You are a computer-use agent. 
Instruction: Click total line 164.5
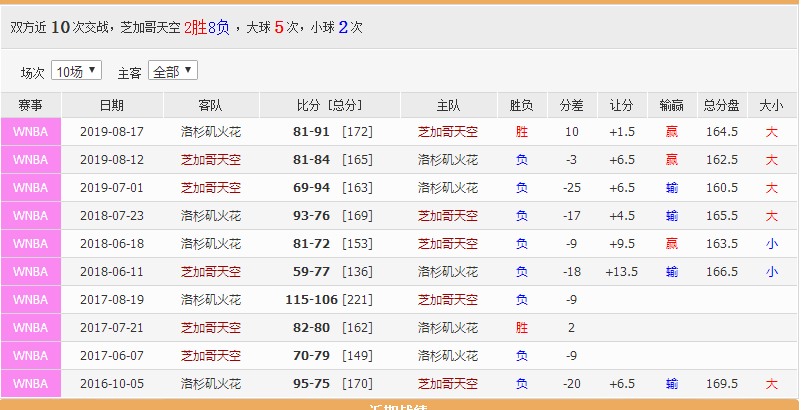click(722, 132)
